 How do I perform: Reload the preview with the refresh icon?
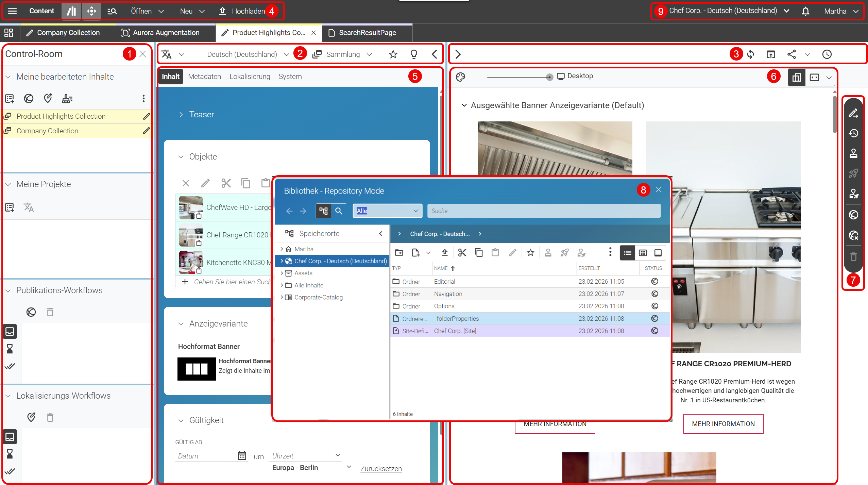pos(750,54)
